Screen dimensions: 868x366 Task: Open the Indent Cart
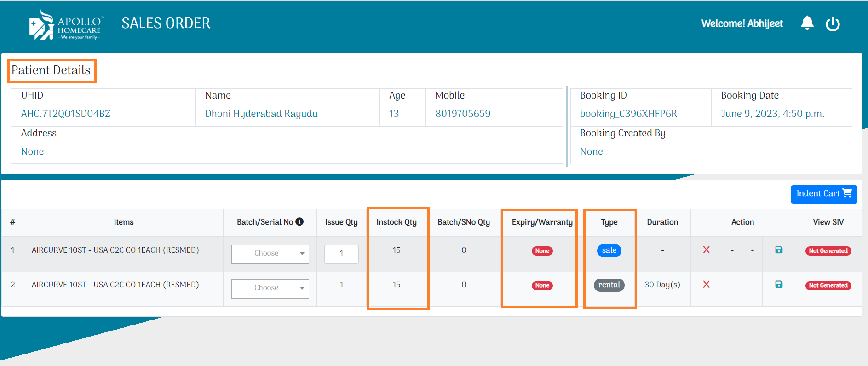(x=823, y=194)
